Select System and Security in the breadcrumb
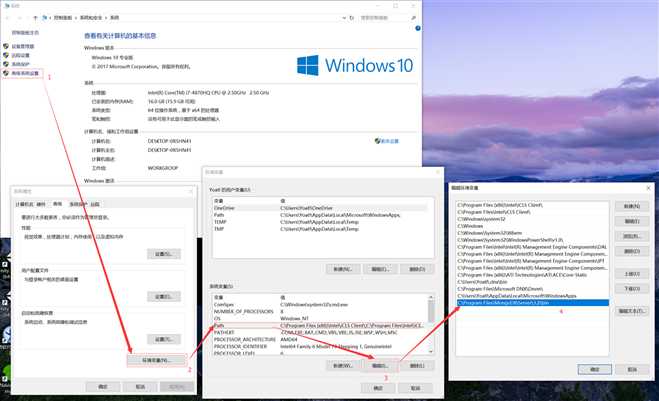659x401 pixels. [x=91, y=18]
